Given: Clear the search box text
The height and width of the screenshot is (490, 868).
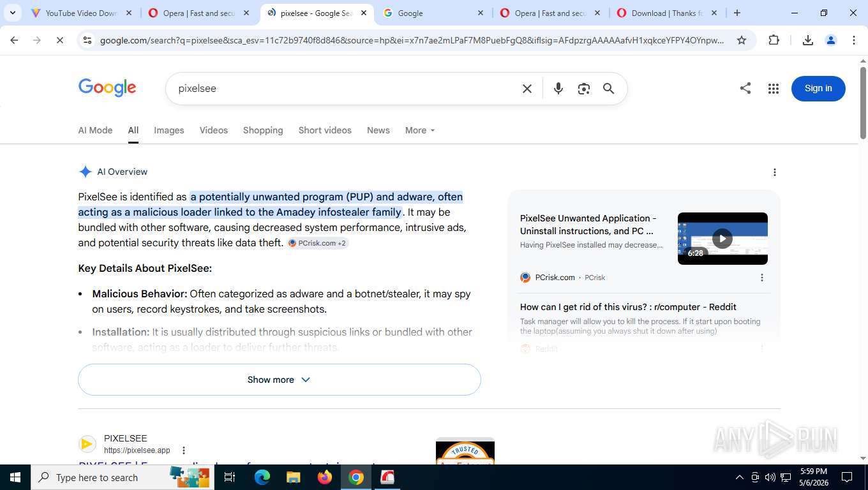Looking at the screenshot, I should pyautogui.click(x=527, y=89).
